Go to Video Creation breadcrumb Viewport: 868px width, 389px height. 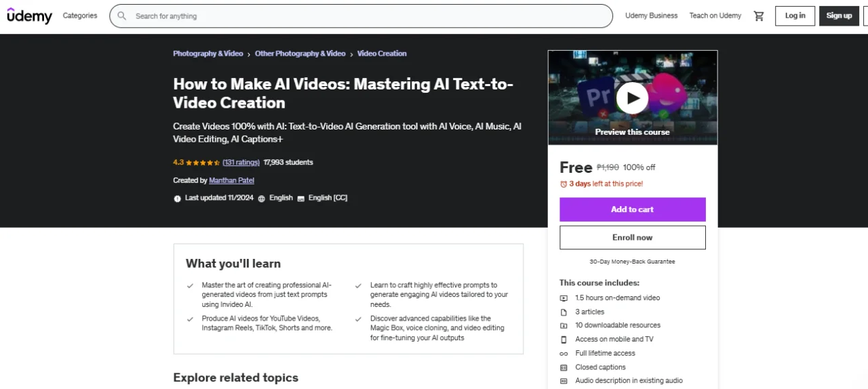[x=382, y=54]
